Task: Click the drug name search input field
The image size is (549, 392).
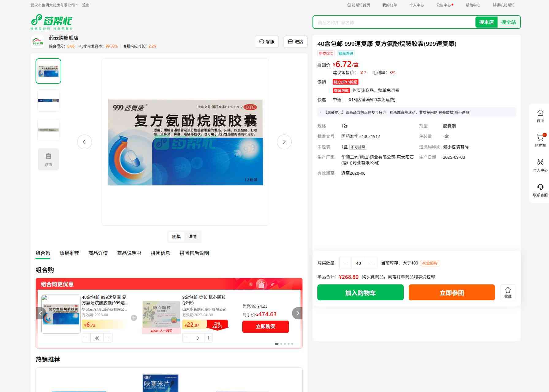Action: click(394, 22)
